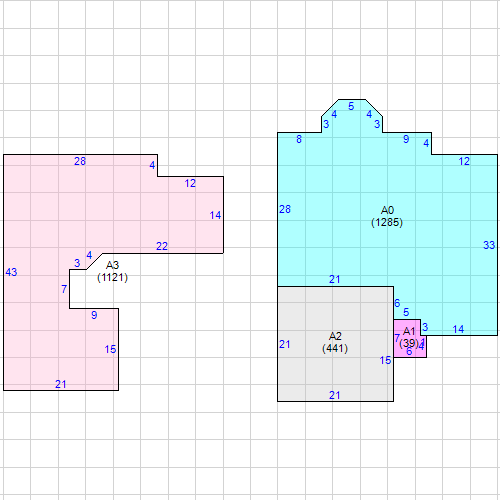This screenshot has height=500, width=500.
Task: Select the A3 (1121) area label
Action: tap(112, 271)
